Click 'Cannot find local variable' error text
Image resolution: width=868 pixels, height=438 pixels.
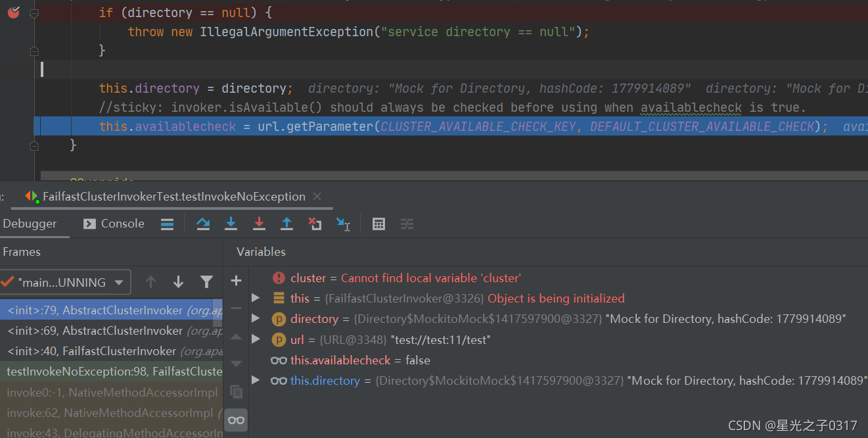pos(431,278)
